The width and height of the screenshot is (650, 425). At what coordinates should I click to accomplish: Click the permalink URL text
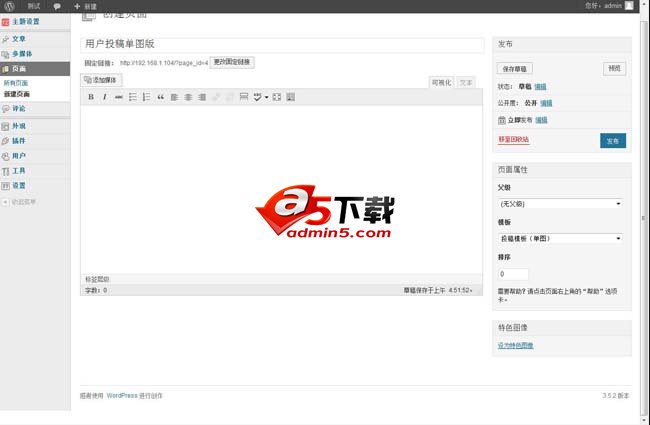point(164,63)
